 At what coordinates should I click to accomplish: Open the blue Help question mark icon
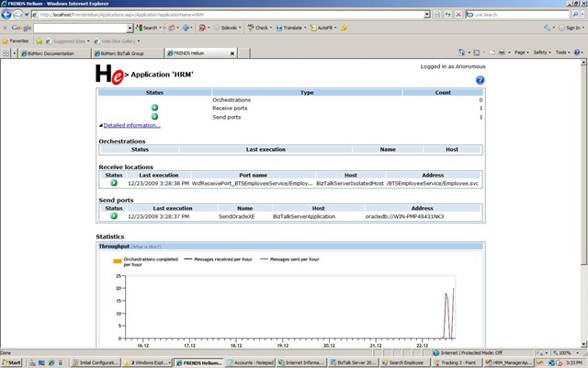click(x=480, y=80)
